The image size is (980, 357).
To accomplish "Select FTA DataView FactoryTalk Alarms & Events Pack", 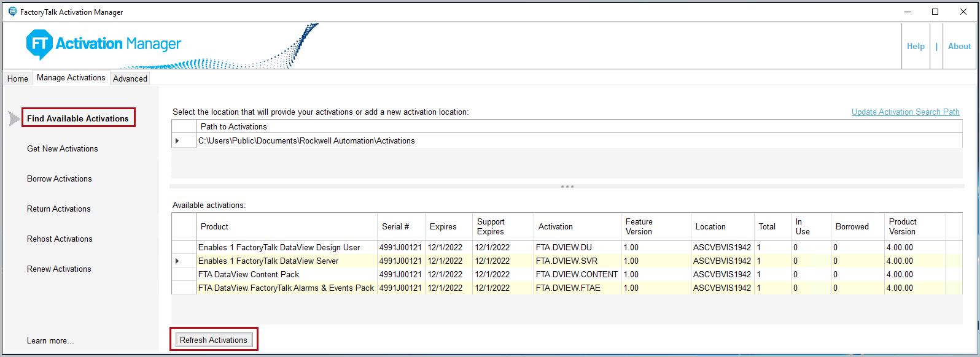I will (x=286, y=288).
